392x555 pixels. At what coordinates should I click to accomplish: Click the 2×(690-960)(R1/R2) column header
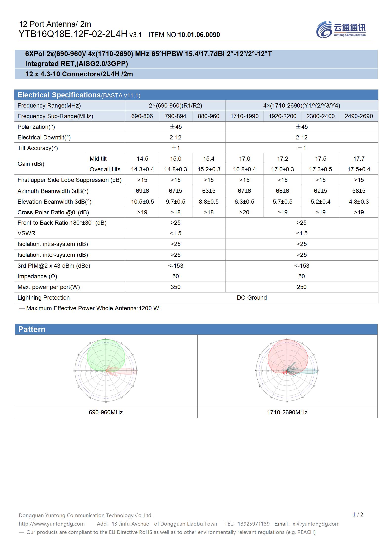[x=175, y=106]
